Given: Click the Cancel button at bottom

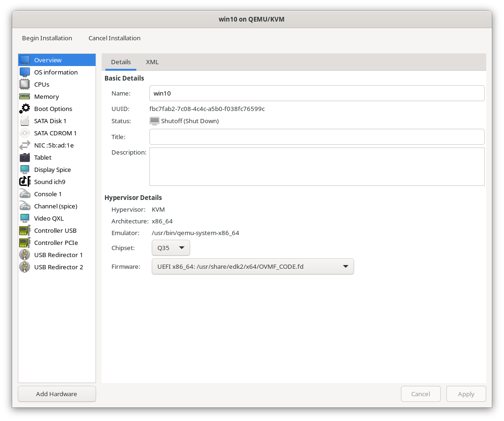Looking at the screenshot, I should (x=421, y=394).
